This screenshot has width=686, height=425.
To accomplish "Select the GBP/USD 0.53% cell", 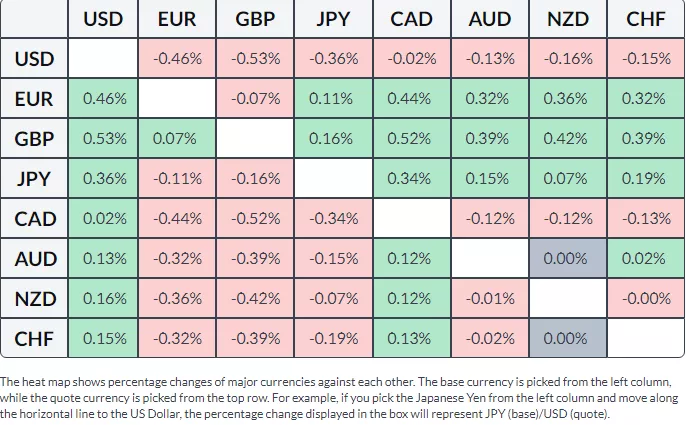I will pyautogui.click(x=104, y=138).
